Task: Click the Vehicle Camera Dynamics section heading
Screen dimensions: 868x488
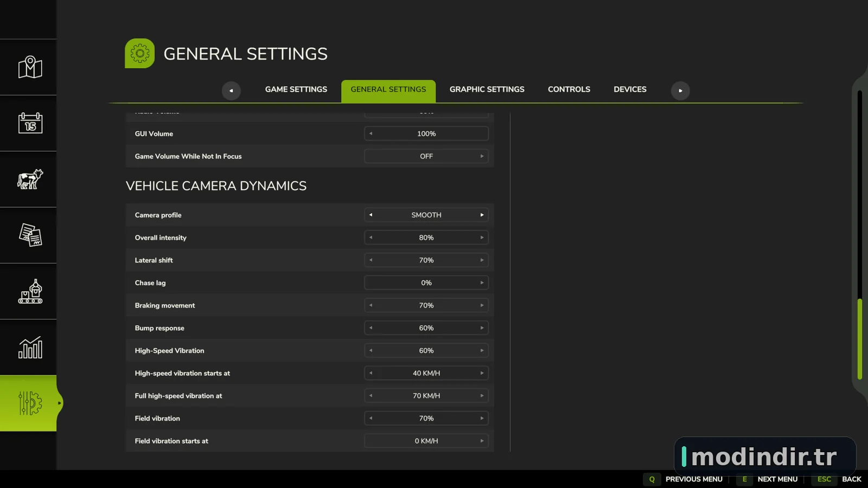Action: (x=216, y=186)
